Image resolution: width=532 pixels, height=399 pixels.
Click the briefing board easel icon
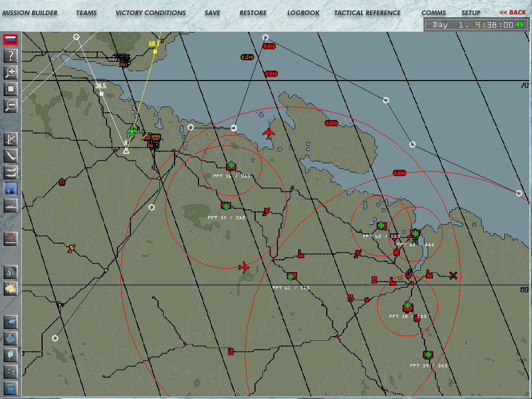pyautogui.click(x=10, y=355)
